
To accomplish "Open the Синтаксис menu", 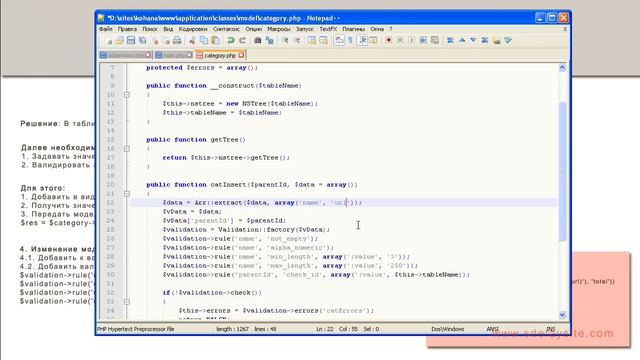I will [x=226, y=29].
